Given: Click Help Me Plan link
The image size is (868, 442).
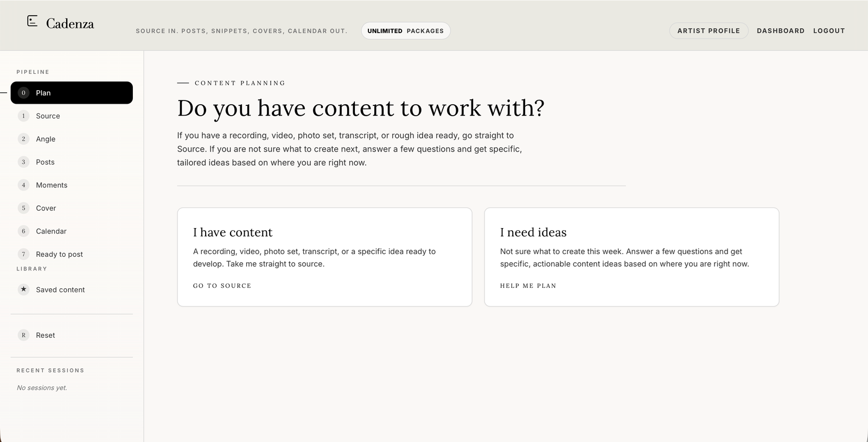Looking at the screenshot, I should point(528,286).
